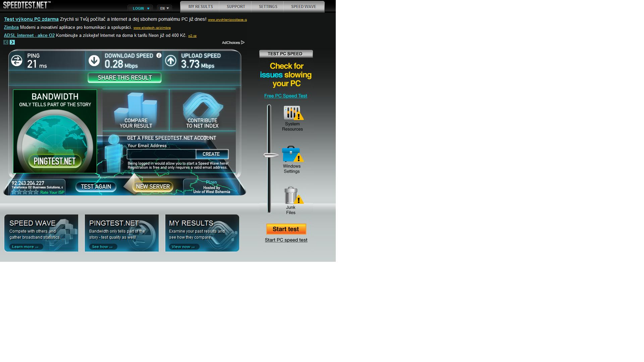Viewport: 644px width, 362px height.
Task: Click the SHARE THIS RESULT button
Action: 124,78
